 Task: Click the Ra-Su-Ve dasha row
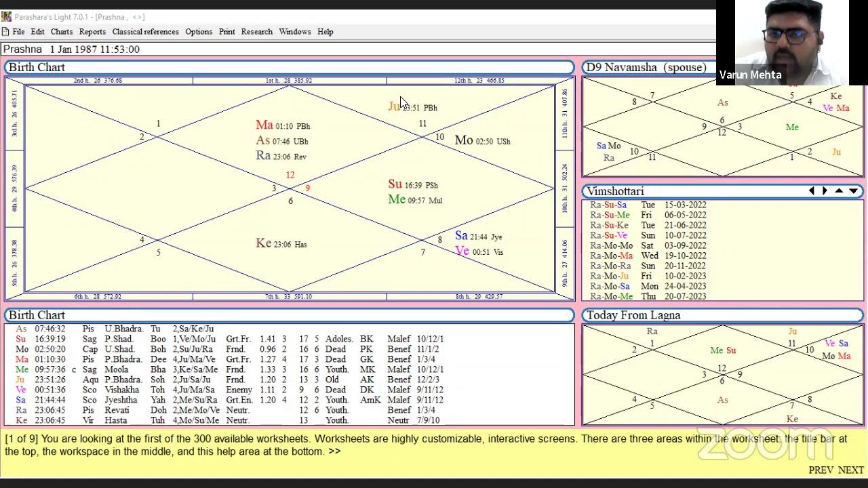(x=648, y=235)
